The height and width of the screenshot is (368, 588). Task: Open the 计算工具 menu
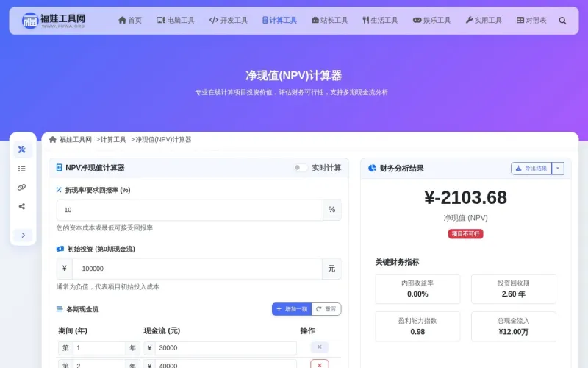click(x=279, y=21)
